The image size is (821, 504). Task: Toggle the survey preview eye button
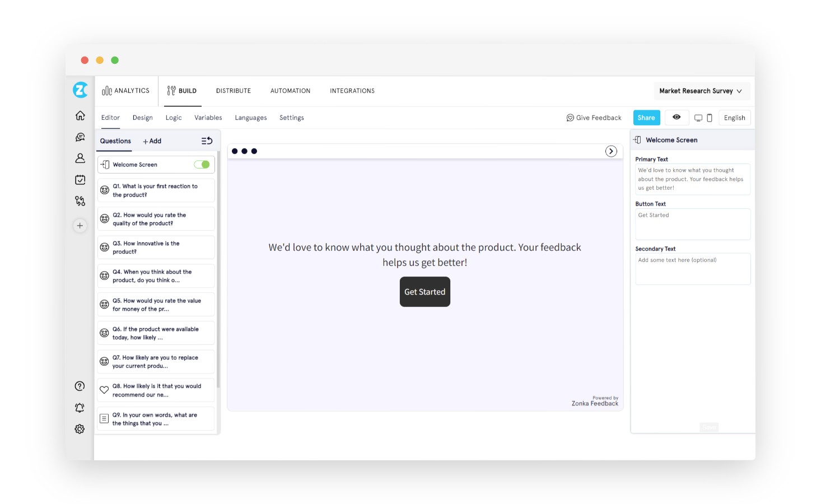(677, 118)
